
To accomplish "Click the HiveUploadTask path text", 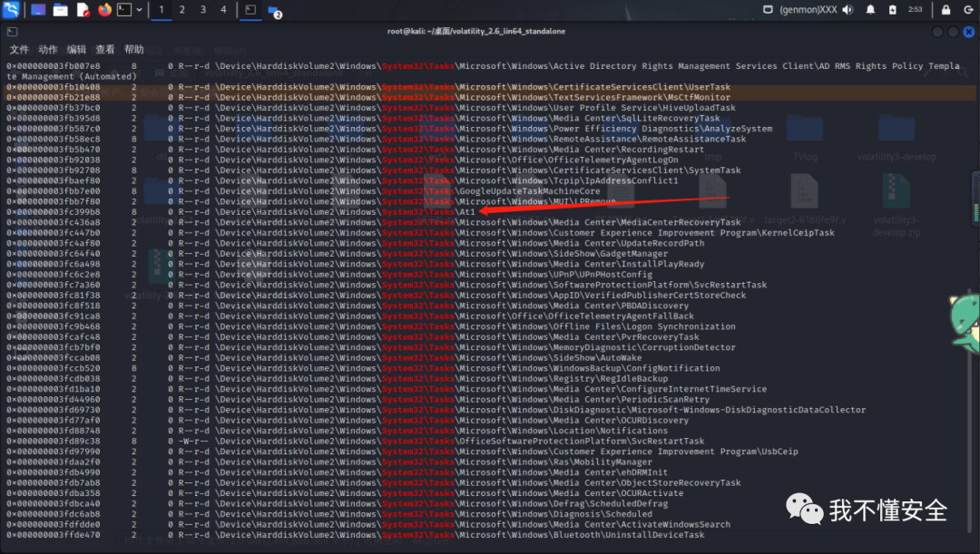I will (x=699, y=107).
